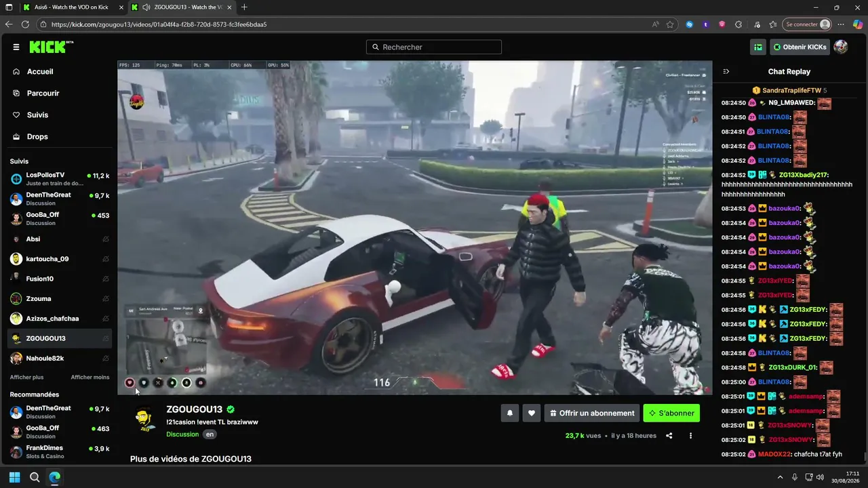Click the browser address bar URL

(159, 24)
